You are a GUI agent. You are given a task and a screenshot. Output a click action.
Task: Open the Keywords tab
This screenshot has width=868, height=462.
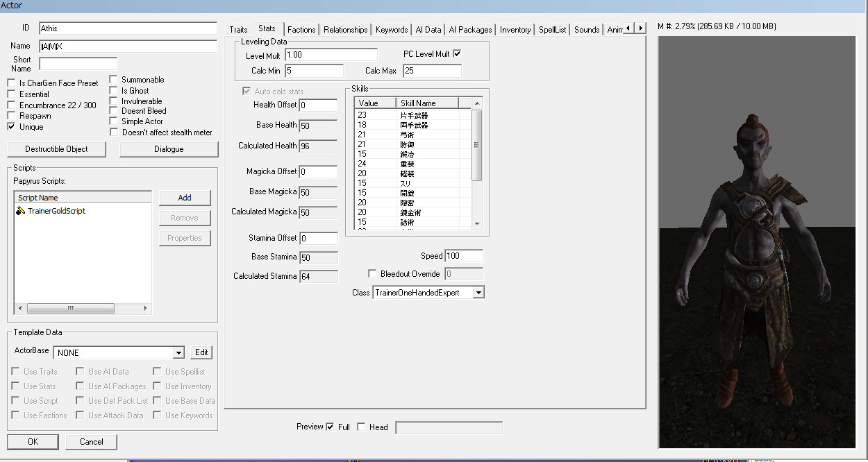pyautogui.click(x=392, y=30)
